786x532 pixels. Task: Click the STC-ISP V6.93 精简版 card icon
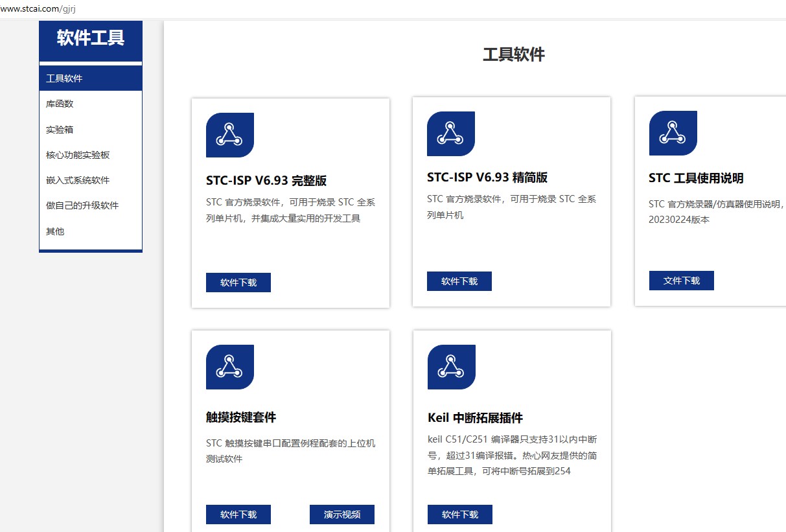451,133
